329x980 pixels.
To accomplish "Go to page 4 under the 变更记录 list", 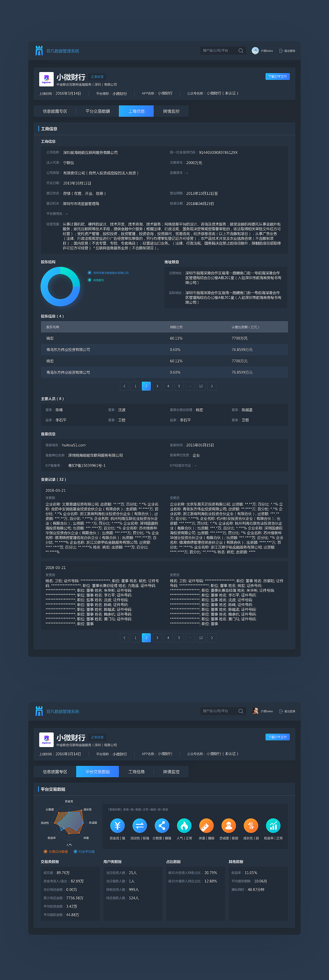I will tap(168, 638).
